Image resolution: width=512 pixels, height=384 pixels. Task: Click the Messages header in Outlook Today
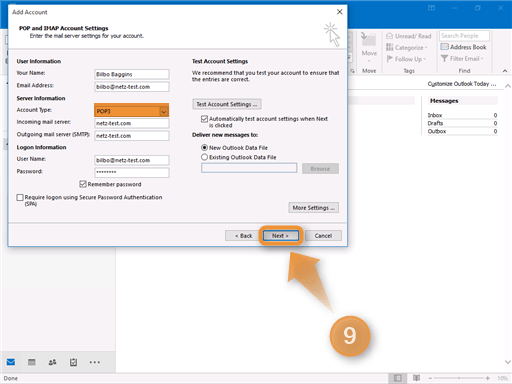click(x=444, y=101)
